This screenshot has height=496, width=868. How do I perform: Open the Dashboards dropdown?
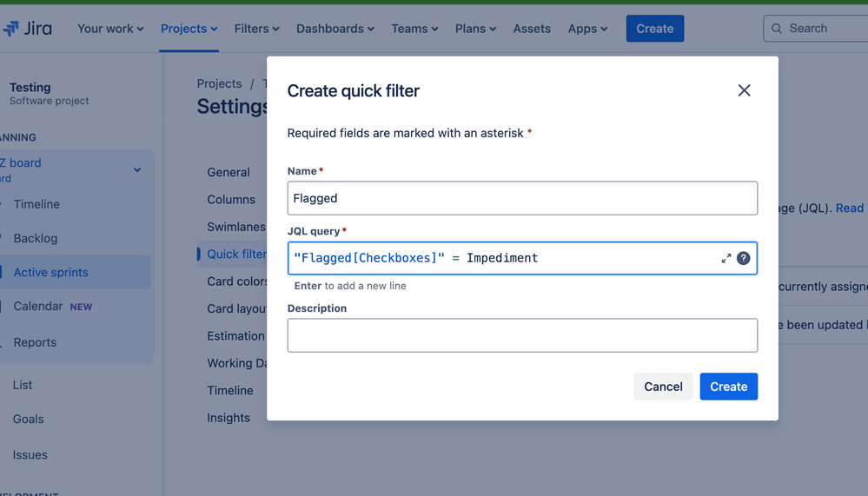click(x=335, y=29)
